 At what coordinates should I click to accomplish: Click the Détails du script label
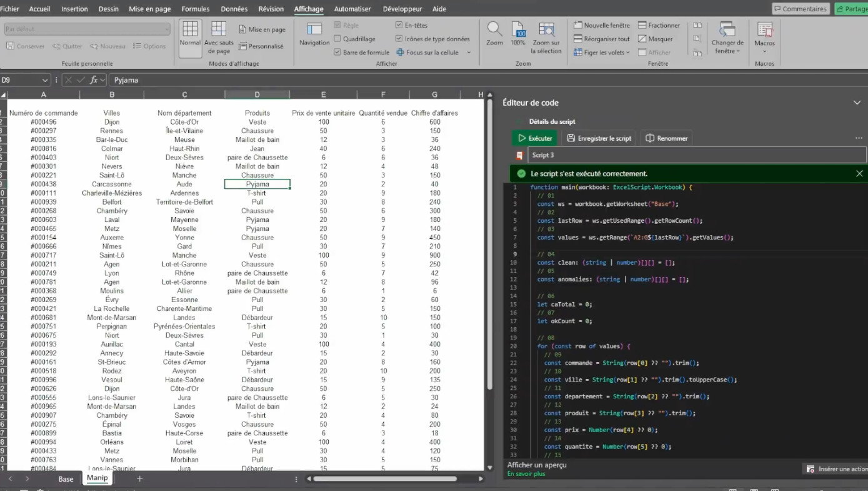pos(552,121)
